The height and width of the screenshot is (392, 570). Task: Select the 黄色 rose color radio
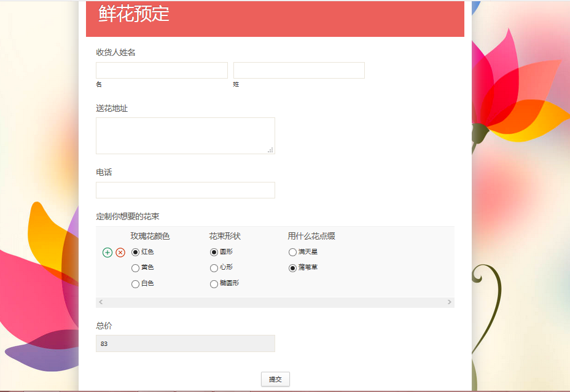[x=135, y=268]
